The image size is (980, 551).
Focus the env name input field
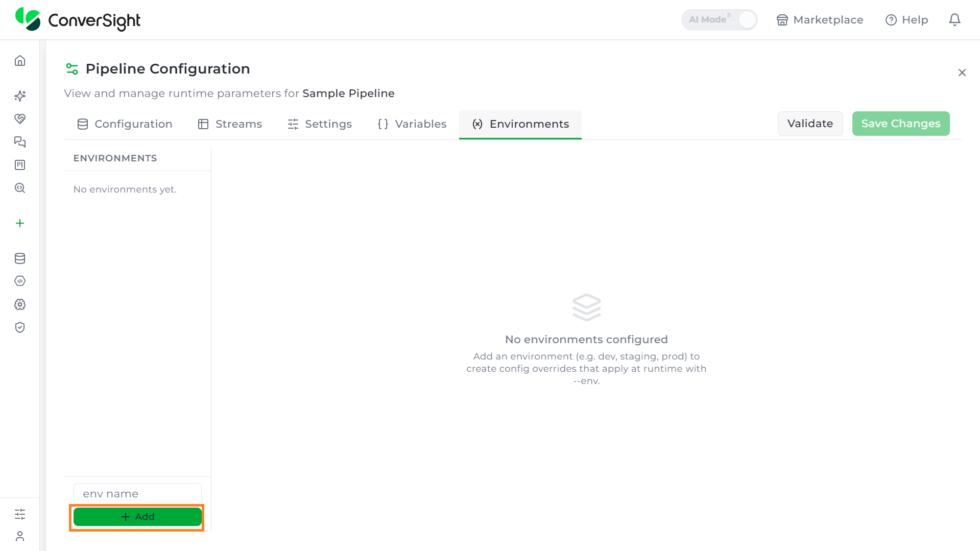[x=137, y=494]
